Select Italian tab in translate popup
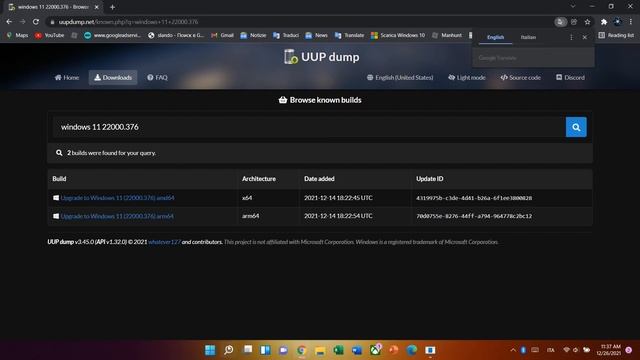Viewport: 640px width, 360px height. point(528,37)
